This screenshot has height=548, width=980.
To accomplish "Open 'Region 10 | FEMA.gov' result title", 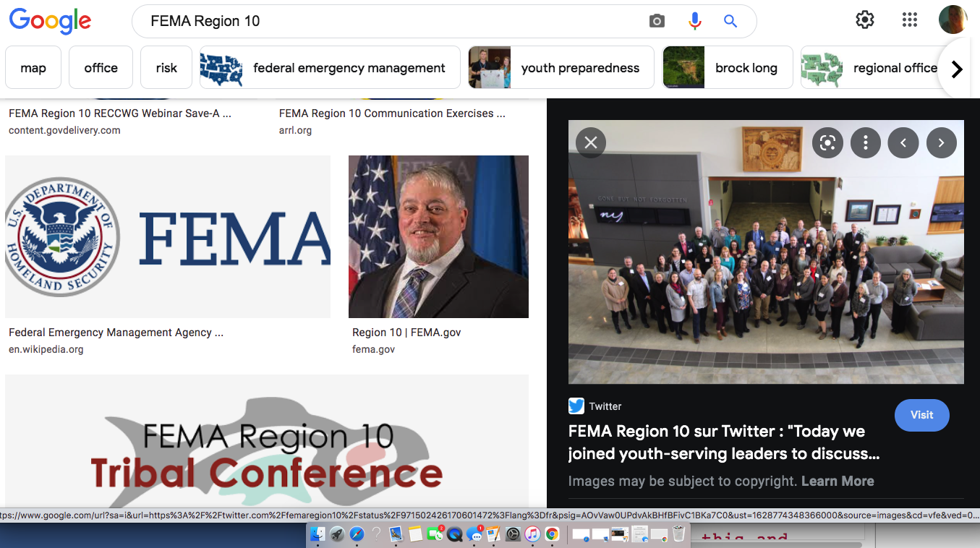I will click(x=406, y=333).
